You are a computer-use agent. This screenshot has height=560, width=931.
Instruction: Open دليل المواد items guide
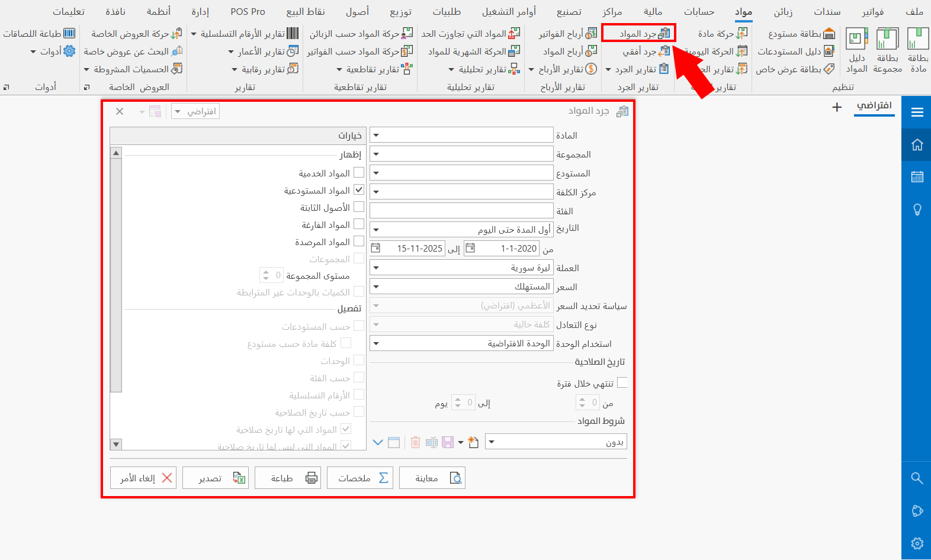pyautogui.click(x=856, y=50)
